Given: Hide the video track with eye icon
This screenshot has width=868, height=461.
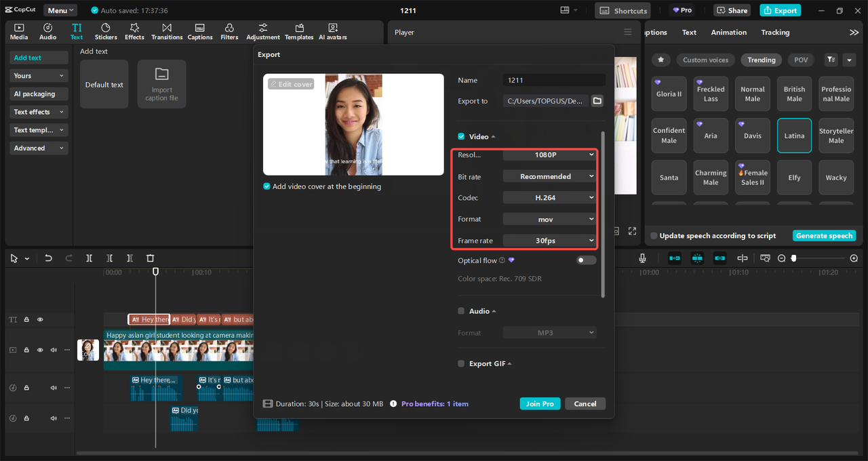Looking at the screenshot, I should coord(40,350).
